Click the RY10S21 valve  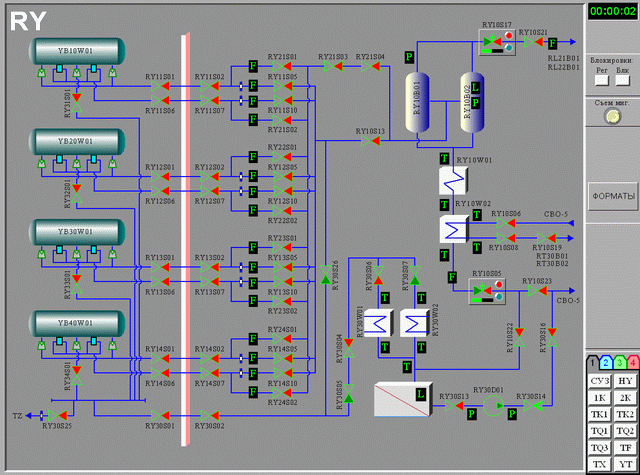(x=533, y=42)
